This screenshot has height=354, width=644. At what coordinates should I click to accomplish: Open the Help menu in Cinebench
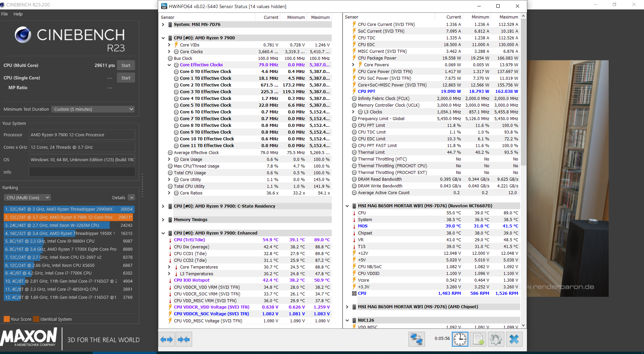click(18, 14)
